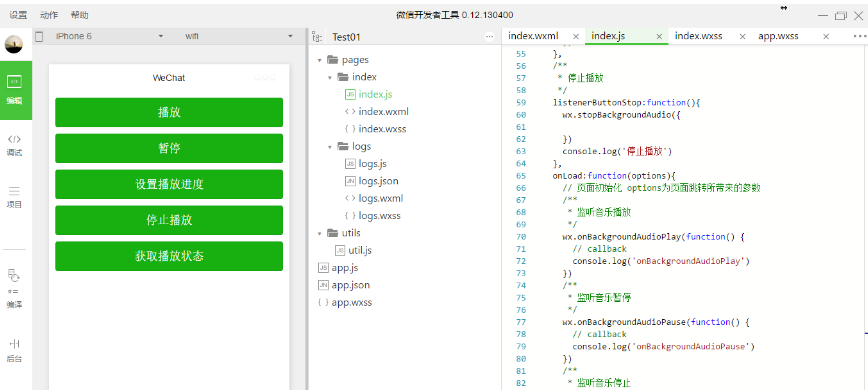The image size is (868, 390).
Task: Click line 59 listenerButtonStop function text
Action: tap(627, 102)
